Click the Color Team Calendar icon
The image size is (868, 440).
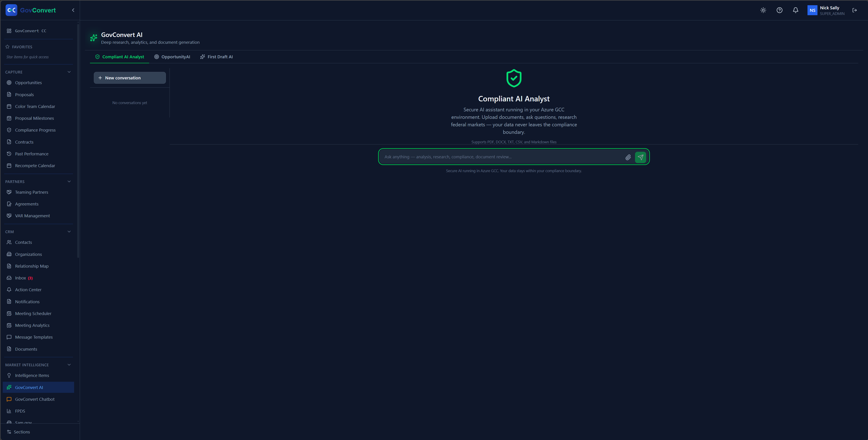9,106
